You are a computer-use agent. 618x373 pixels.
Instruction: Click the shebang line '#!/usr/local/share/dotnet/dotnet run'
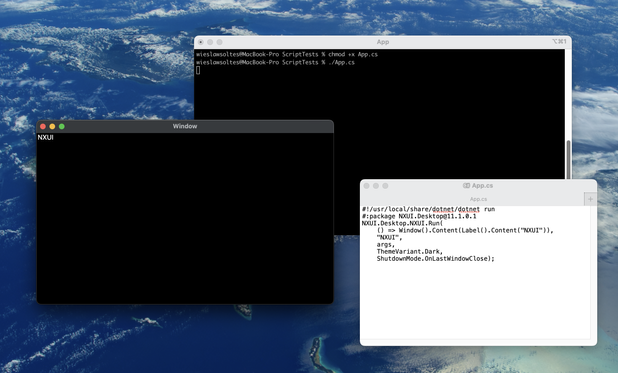428,209
